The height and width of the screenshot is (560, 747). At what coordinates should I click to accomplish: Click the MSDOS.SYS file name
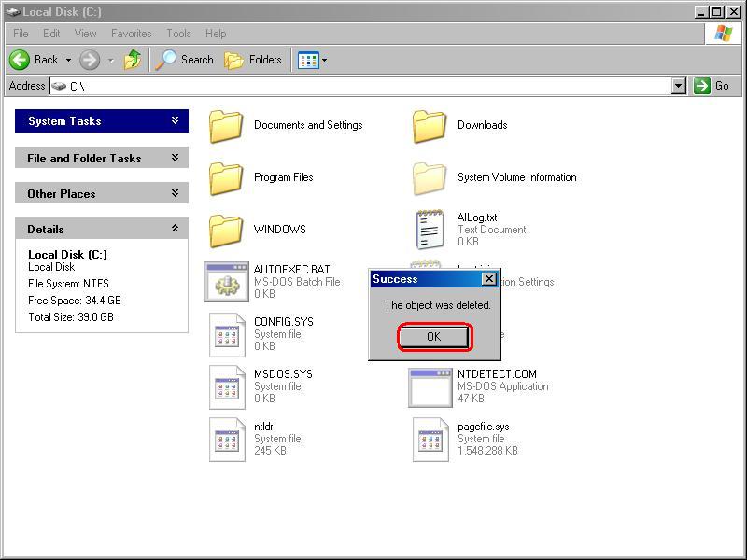[283, 374]
